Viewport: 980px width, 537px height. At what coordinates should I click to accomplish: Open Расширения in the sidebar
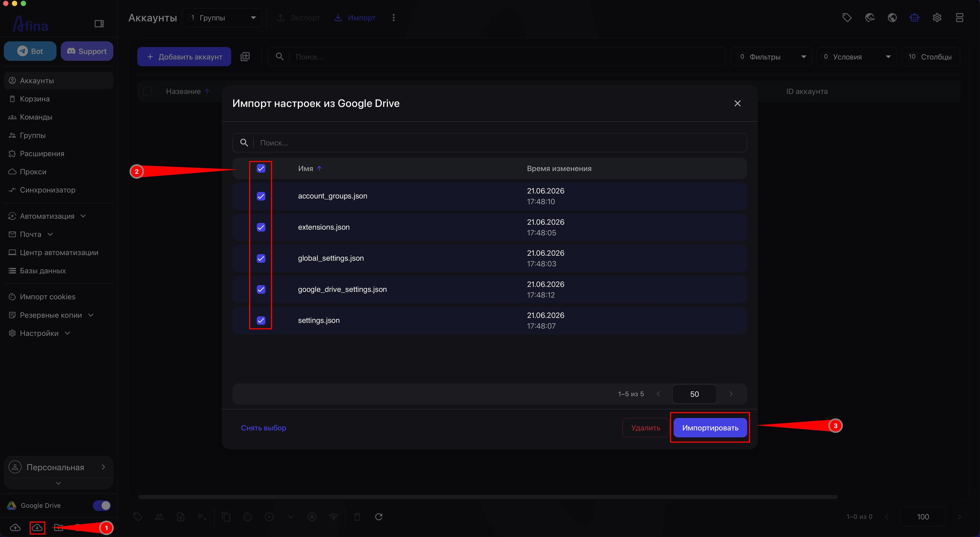[x=59, y=154]
